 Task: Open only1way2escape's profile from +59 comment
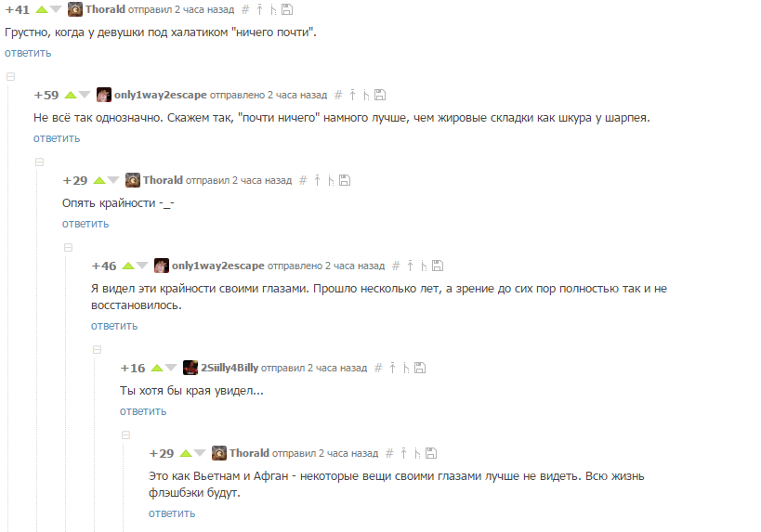click(161, 95)
